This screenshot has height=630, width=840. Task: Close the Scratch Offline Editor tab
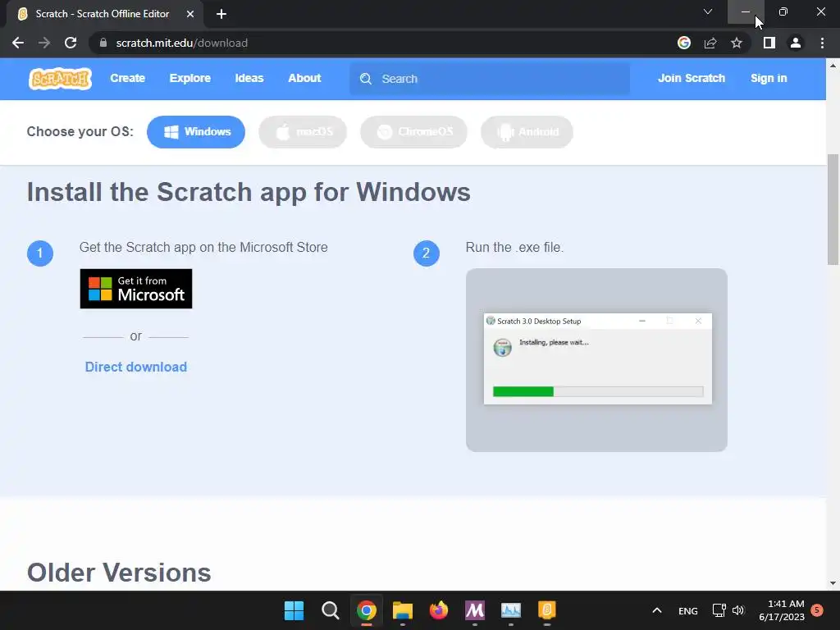pyautogui.click(x=190, y=14)
